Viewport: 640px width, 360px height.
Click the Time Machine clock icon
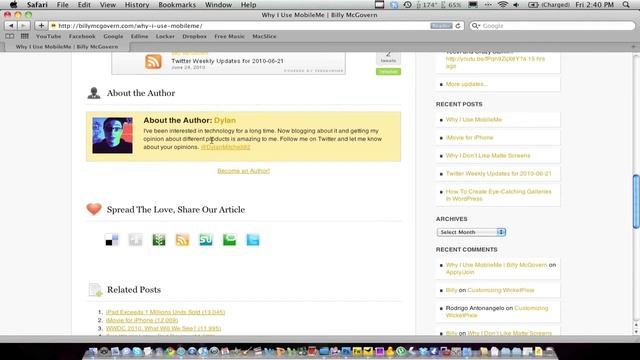[407, 5]
